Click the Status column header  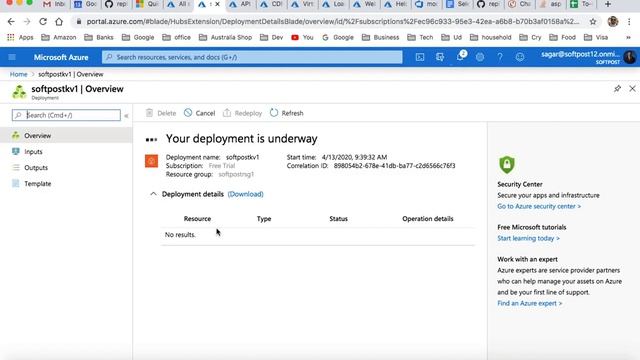click(338, 219)
